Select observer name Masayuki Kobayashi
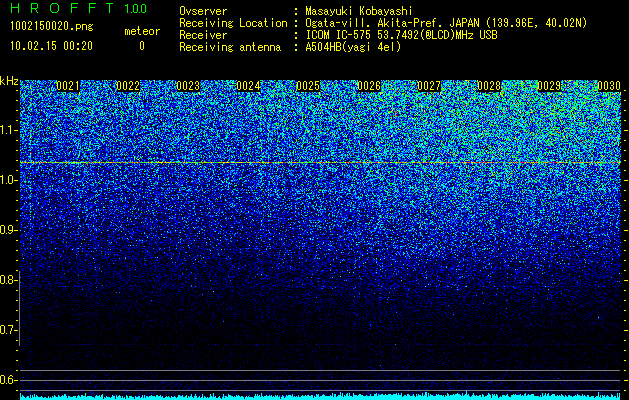 pos(359,11)
